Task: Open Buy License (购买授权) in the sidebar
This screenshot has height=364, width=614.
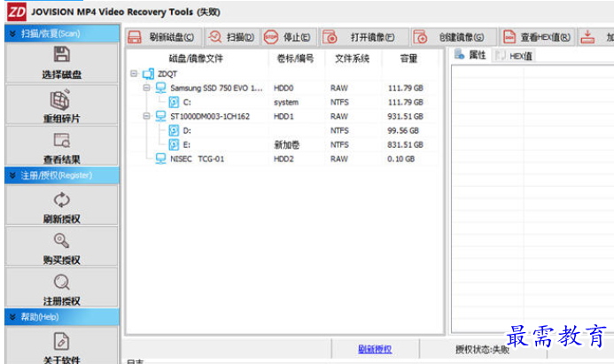Action: click(61, 247)
